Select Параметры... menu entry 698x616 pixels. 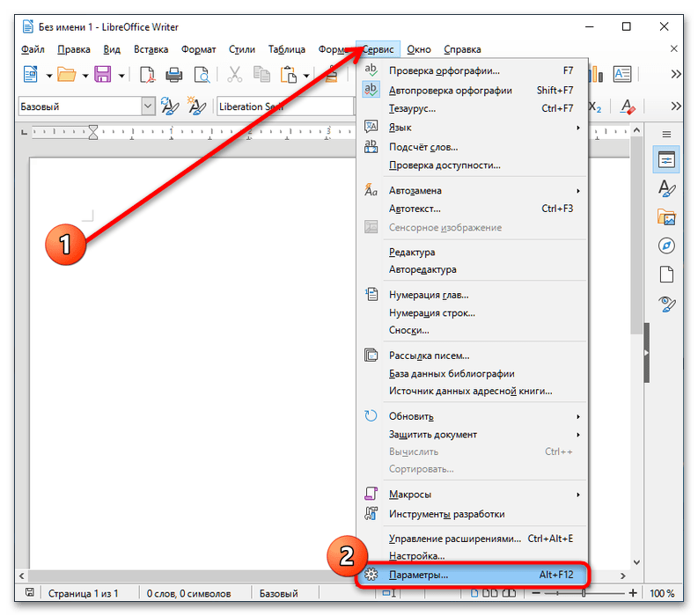tap(419, 575)
